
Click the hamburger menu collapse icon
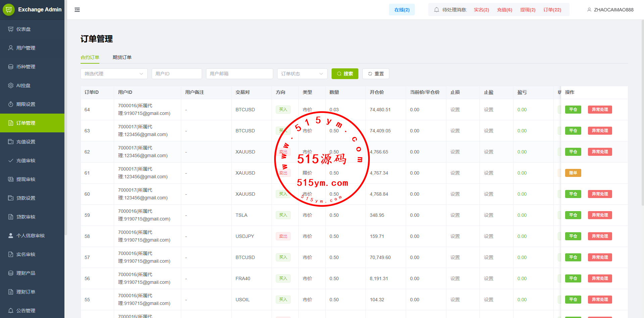(77, 10)
